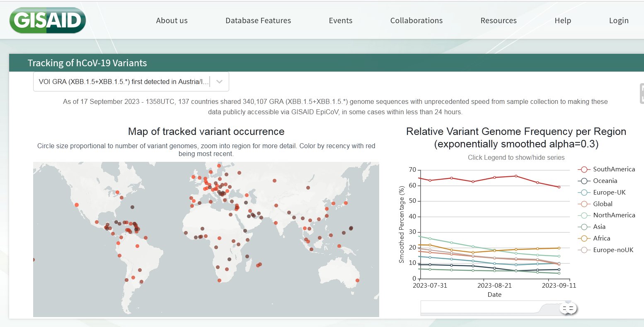Toggle the Europe-noUK legend entry
The height and width of the screenshot is (327, 644).
pos(613,250)
